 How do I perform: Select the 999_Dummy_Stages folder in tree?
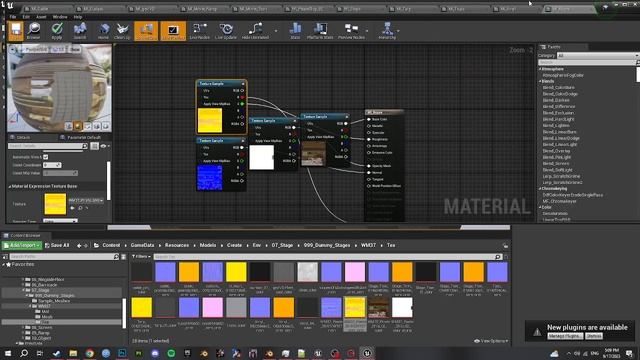(x=54, y=295)
